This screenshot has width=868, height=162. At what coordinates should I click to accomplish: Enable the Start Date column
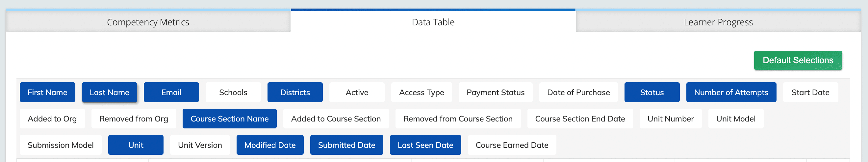click(x=810, y=92)
